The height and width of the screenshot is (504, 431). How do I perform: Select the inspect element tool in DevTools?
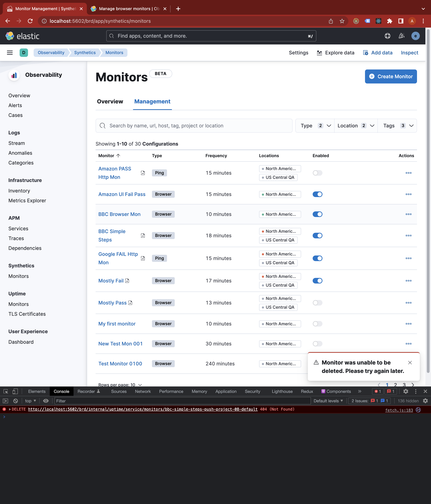pyautogui.click(x=5, y=391)
